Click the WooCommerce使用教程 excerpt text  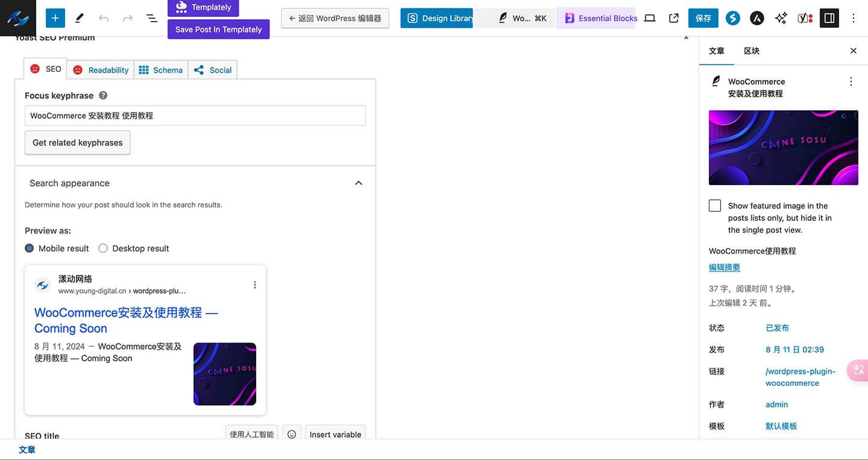point(752,251)
